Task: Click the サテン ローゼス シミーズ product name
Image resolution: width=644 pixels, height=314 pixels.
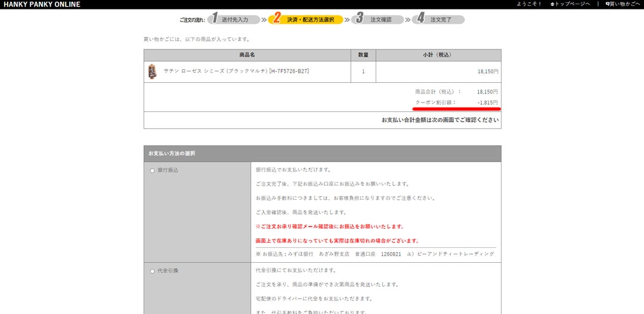Action: 236,71
